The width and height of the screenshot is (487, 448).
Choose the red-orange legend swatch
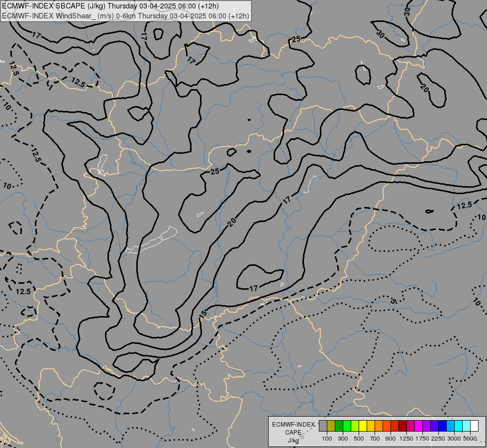(x=387, y=426)
